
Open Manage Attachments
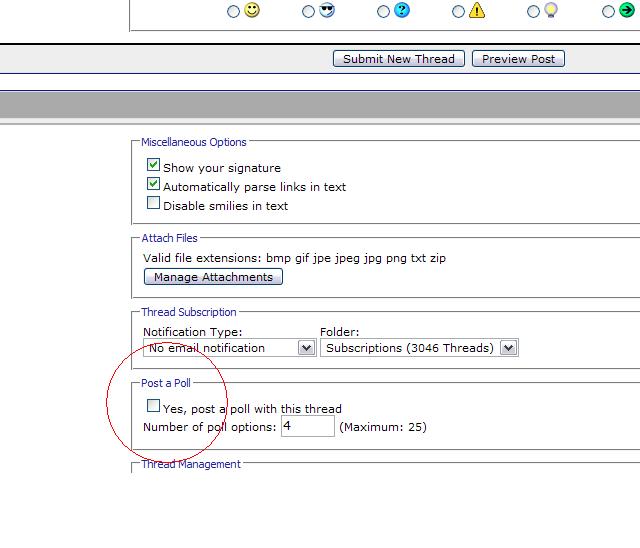tap(213, 277)
